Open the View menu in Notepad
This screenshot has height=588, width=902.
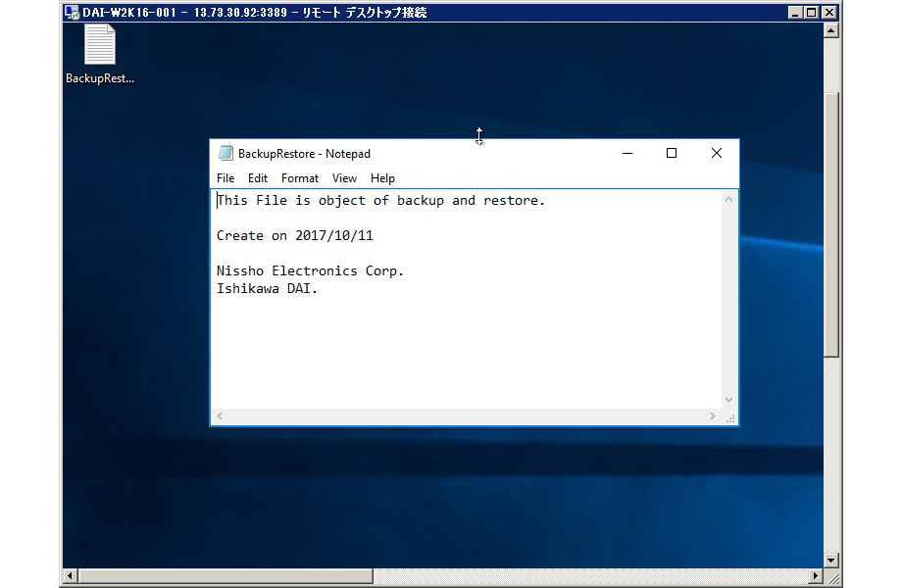[x=344, y=178]
